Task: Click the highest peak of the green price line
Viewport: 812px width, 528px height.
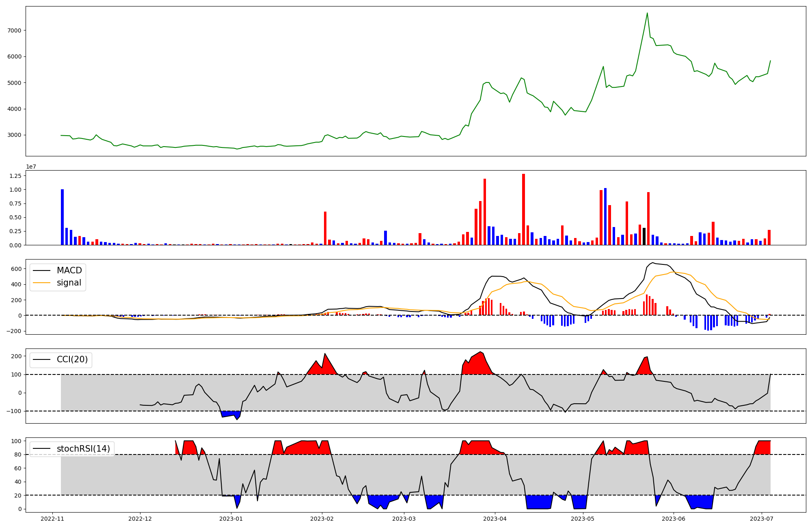Action: coord(647,13)
